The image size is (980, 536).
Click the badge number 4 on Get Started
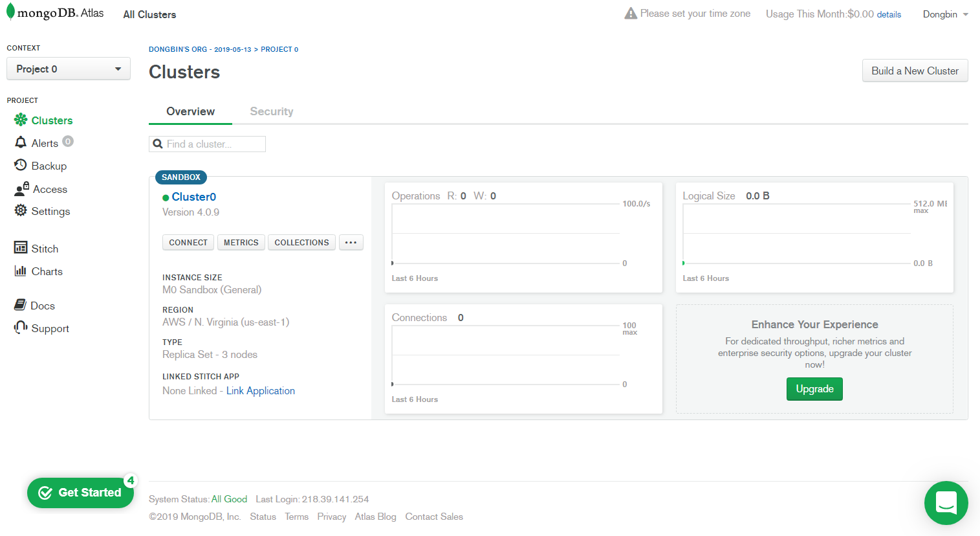point(131,480)
